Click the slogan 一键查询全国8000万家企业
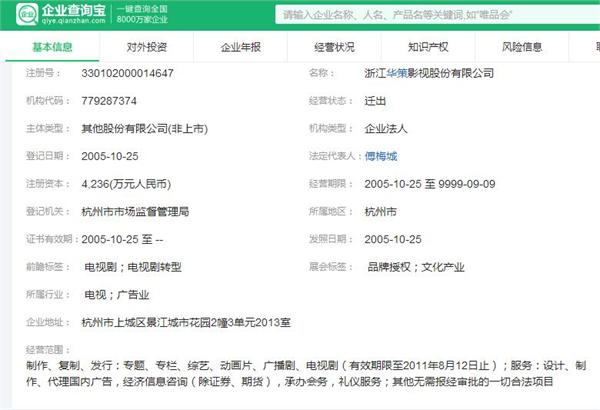Screen dimensions: 600x410 (x=142, y=15)
